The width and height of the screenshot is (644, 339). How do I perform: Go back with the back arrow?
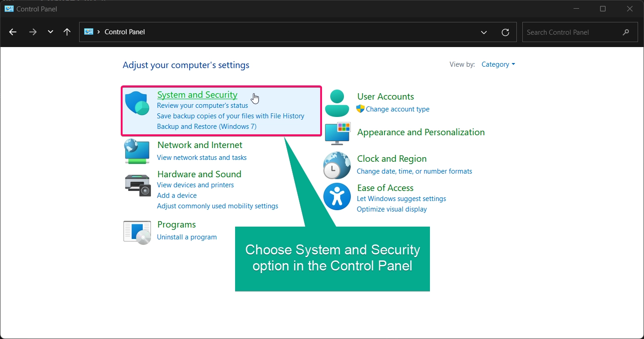(x=13, y=32)
